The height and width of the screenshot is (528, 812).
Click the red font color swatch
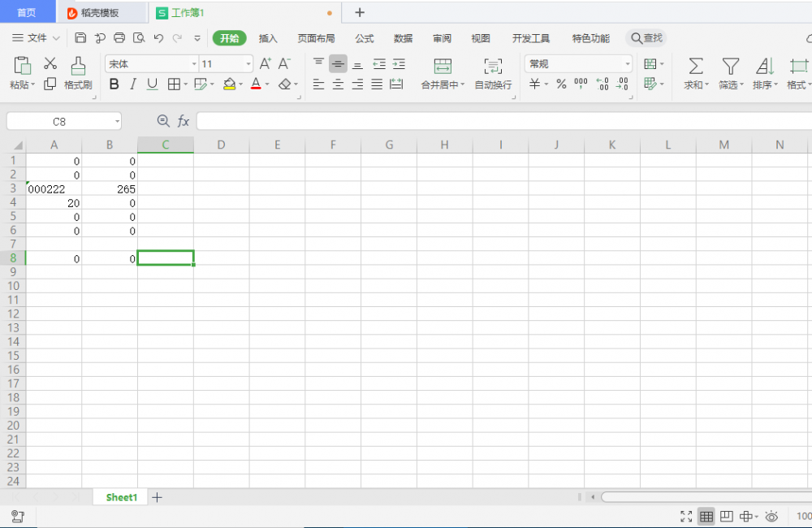pyautogui.click(x=256, y=84)
